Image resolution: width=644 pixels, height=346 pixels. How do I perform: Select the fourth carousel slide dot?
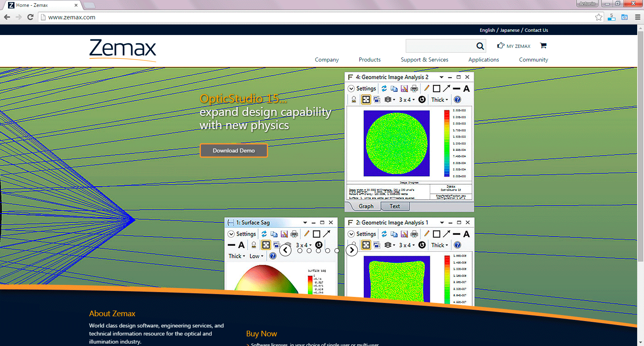coord(328,251)
